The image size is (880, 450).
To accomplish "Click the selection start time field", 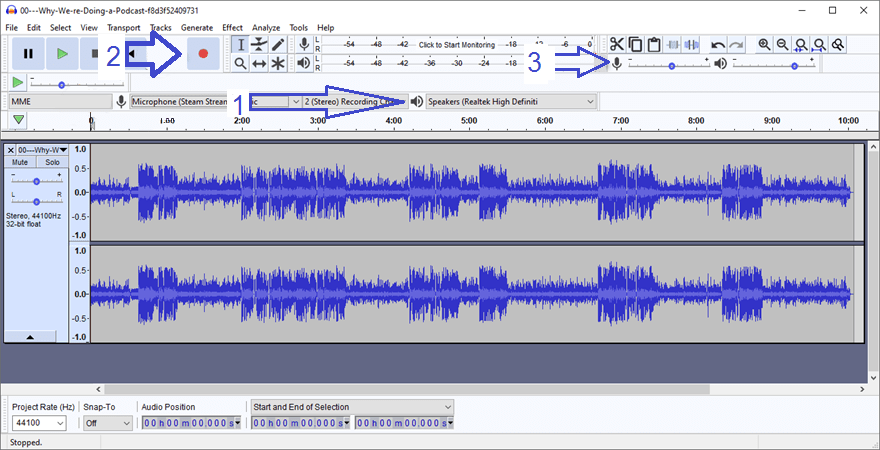I will click(301, 423).
